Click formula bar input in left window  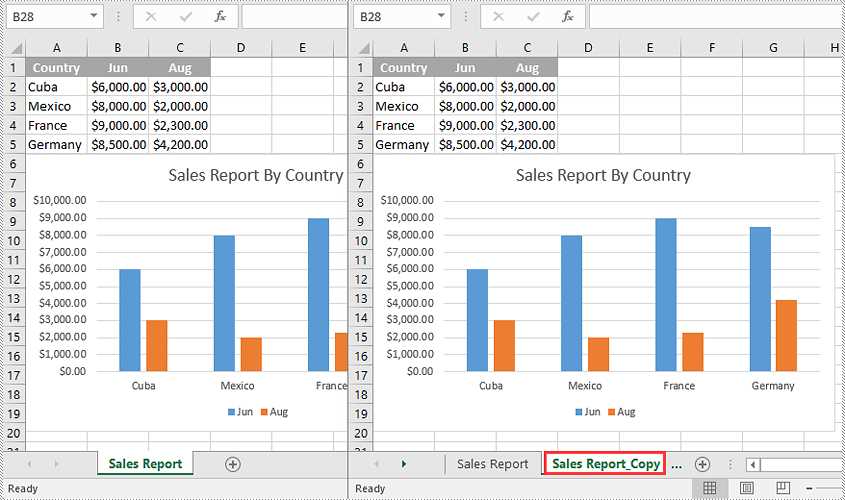tap(295, 17)
